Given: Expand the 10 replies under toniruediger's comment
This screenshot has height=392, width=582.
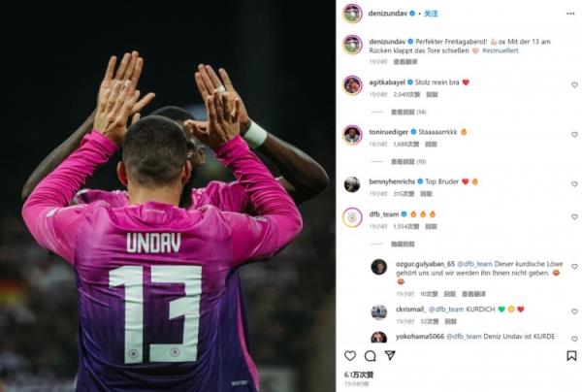Looking at the screenshot, I should point(408,161).
